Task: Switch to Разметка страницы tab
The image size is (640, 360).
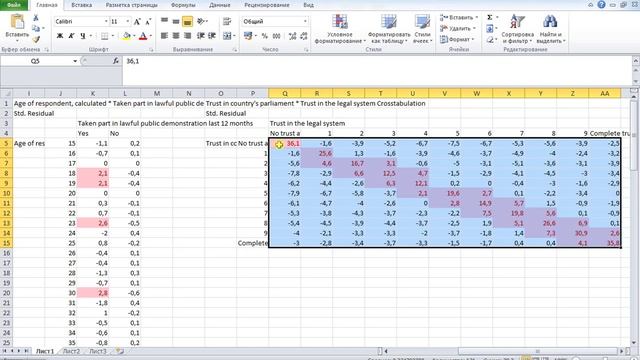Action: click(131, 5)
